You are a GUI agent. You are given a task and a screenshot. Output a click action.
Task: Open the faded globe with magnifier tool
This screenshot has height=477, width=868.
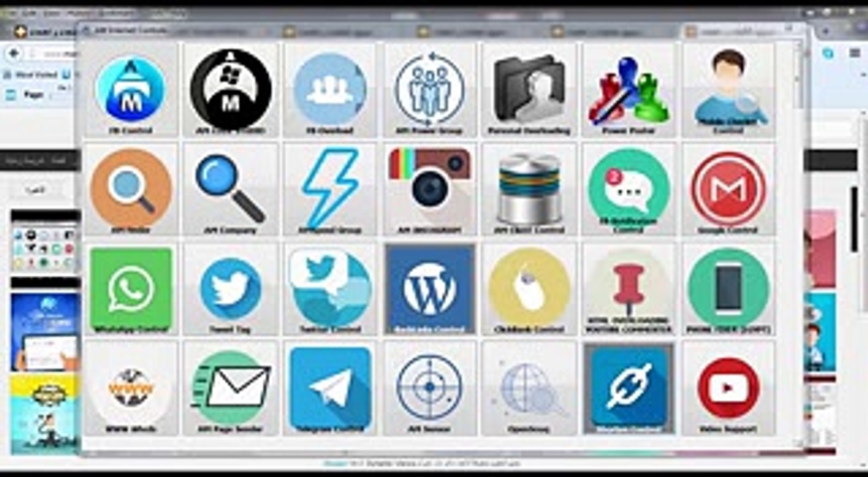(529, 388)
